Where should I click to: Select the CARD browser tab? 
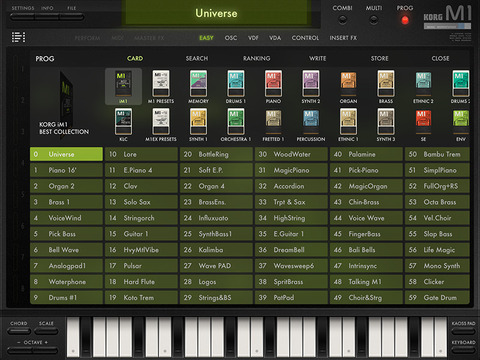[x=135, y=58]
